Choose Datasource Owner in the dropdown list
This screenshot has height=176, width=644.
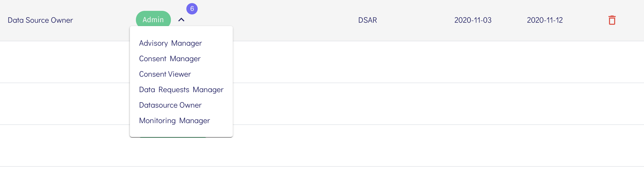tap(170, 105)
